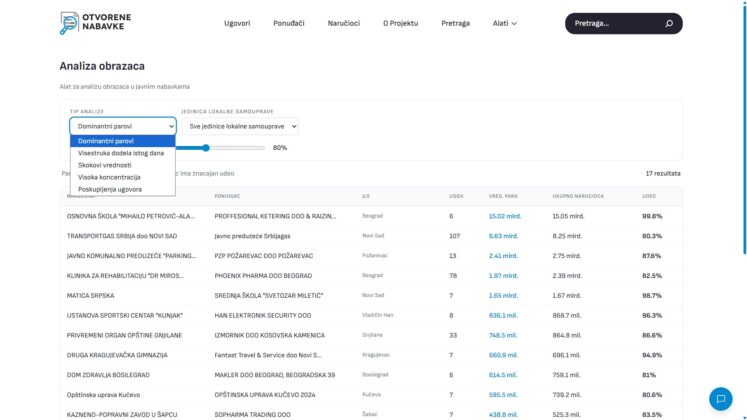The image size is (747, 420).
Task: Select the Visoka koncentracija option
Action: (109, 177)
